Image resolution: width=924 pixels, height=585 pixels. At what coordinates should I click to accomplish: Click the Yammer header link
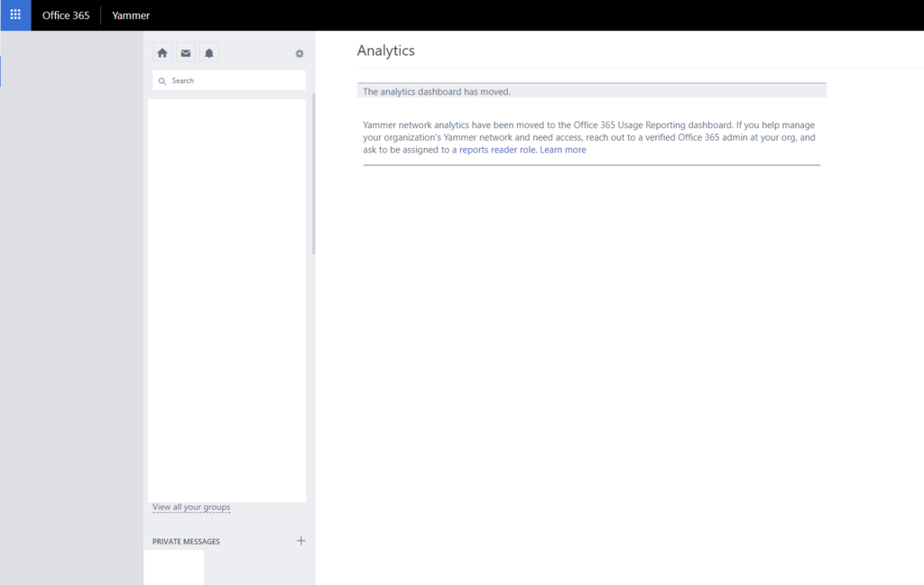131,15
